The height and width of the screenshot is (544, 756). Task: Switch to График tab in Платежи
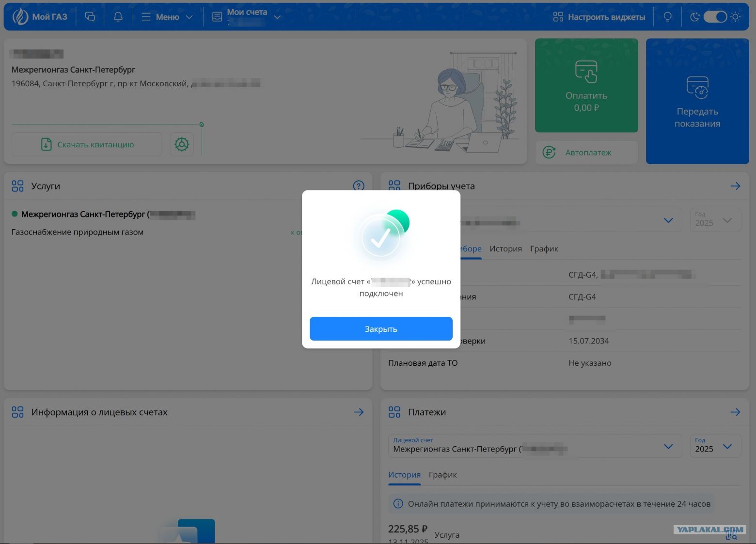(442, 475)
